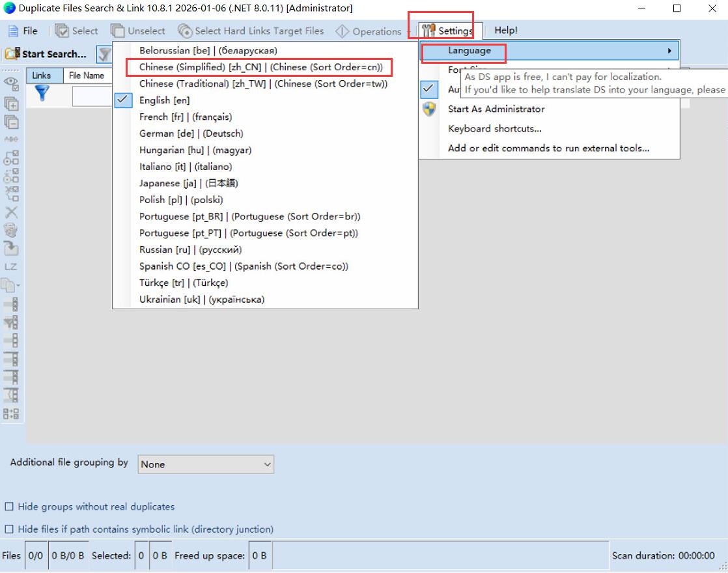Click the shield icon beside Start As Administrator
The height and width of the screenshot is (573, 728).
[x=430, y=109]
